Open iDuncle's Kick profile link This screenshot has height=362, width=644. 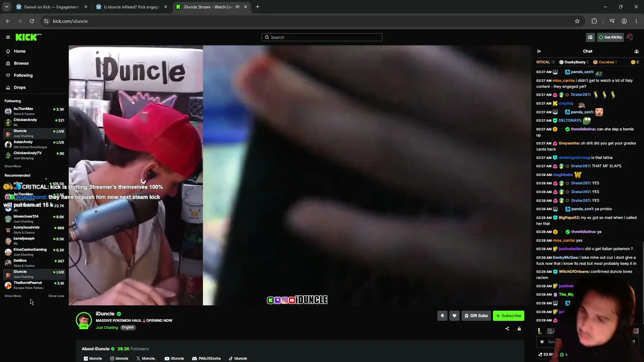pyautogui.click(x=93, y=358)
